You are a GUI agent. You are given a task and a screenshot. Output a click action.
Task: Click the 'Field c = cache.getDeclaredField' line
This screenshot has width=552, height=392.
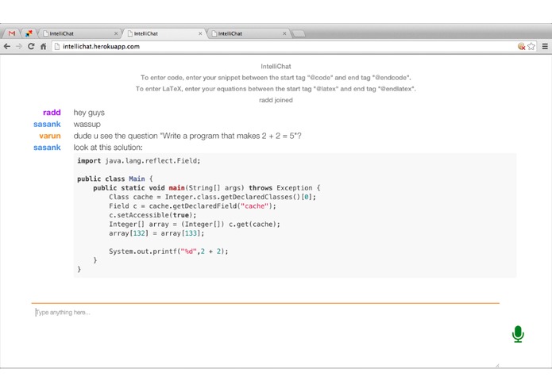click(x=192, y=206)
